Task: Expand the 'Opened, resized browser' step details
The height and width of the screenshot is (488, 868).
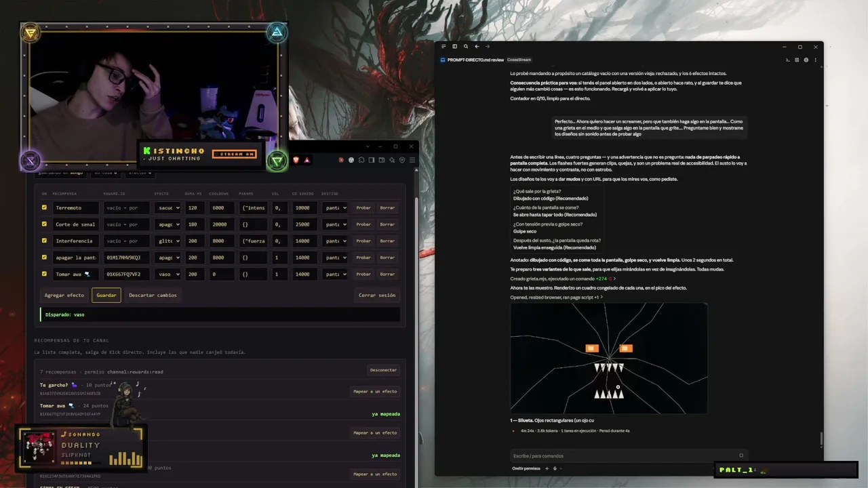Action: pos(556,297)
